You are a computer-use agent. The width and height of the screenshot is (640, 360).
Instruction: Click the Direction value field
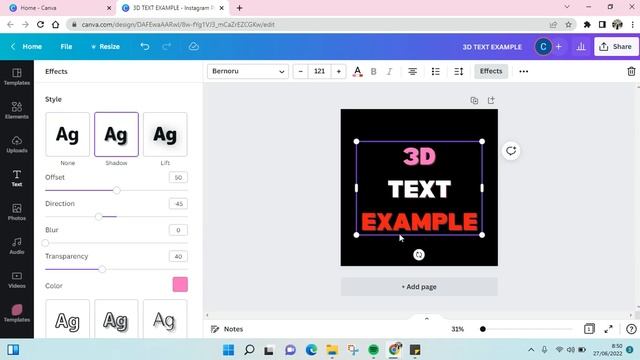click(178, 204)
